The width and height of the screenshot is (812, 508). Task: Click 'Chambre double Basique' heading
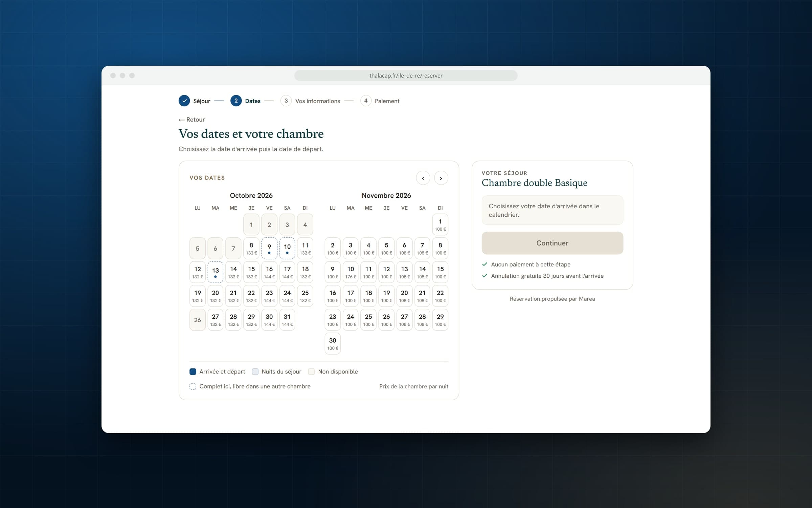coord(534,183)
